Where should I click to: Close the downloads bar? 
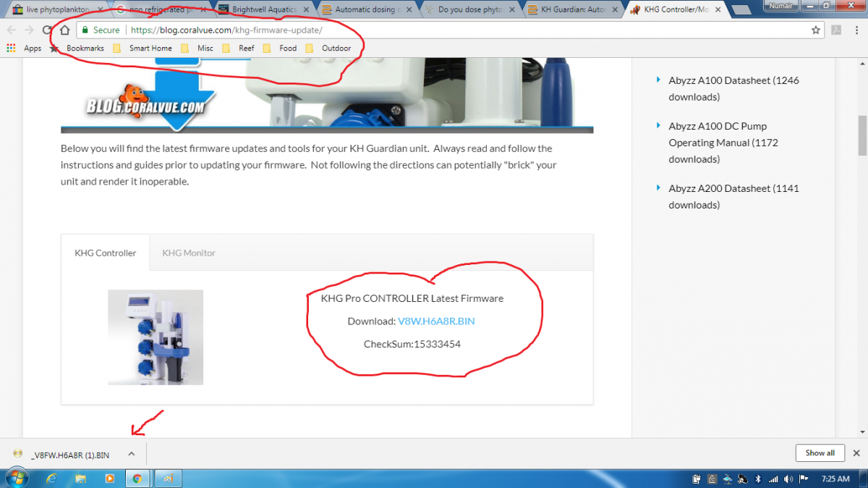click(x=856, y=453)
